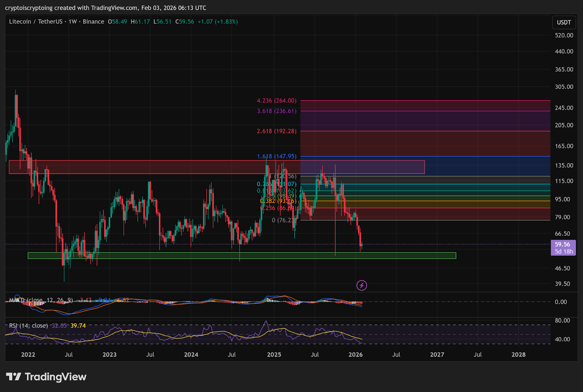Click the 1.618 (147.95) Fibonacci label
The image size is (583, 392).
pos(277,156)
